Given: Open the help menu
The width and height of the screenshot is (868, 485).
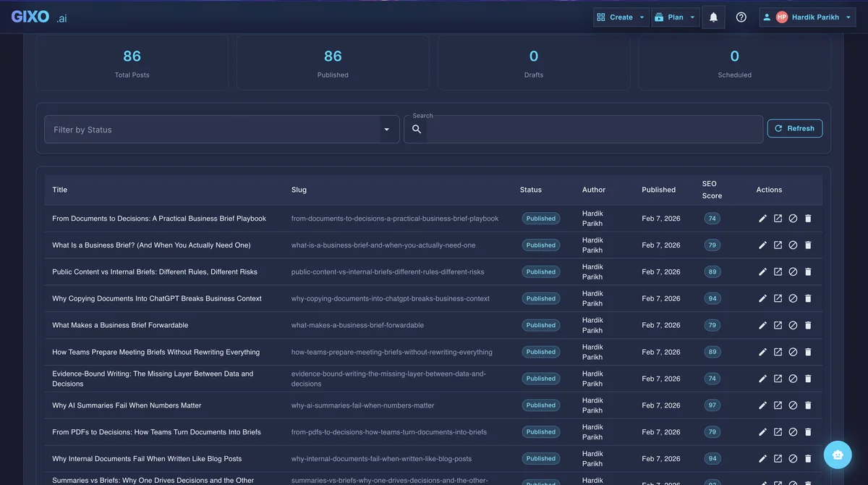Looking at the screenshot, I should [741, 16].
